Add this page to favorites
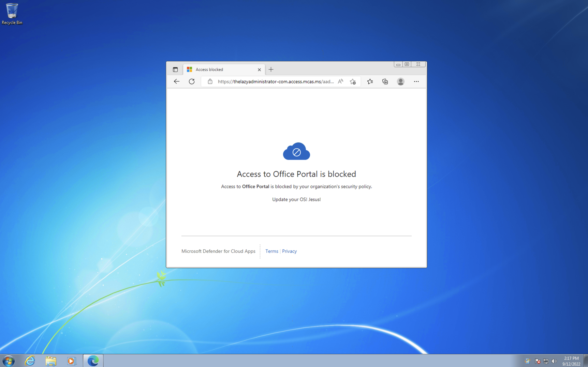 (x=353, y=81)
